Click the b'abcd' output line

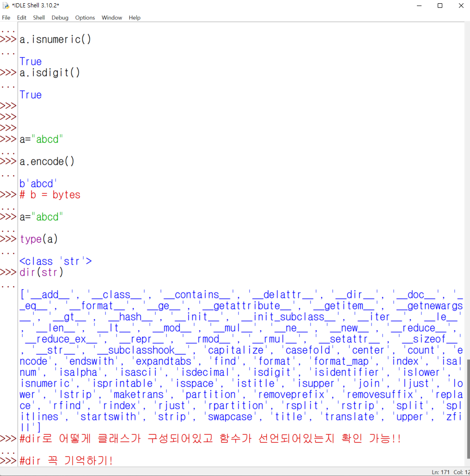[38, 183]
